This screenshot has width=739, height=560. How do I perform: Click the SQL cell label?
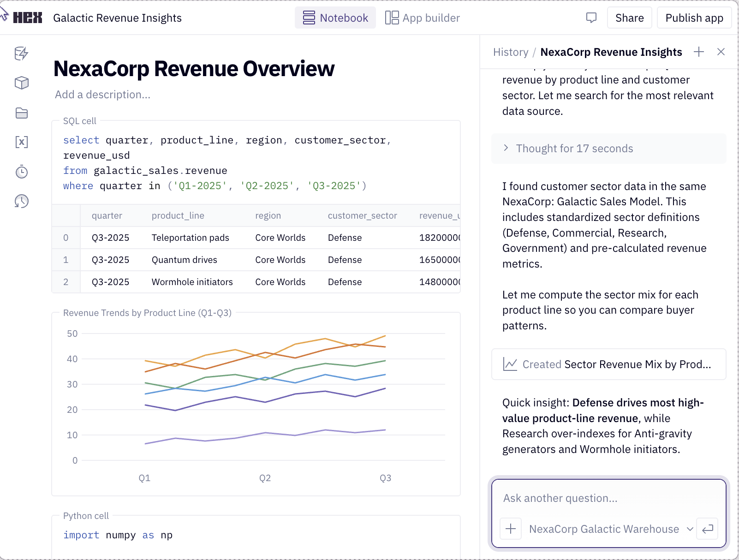80,121
